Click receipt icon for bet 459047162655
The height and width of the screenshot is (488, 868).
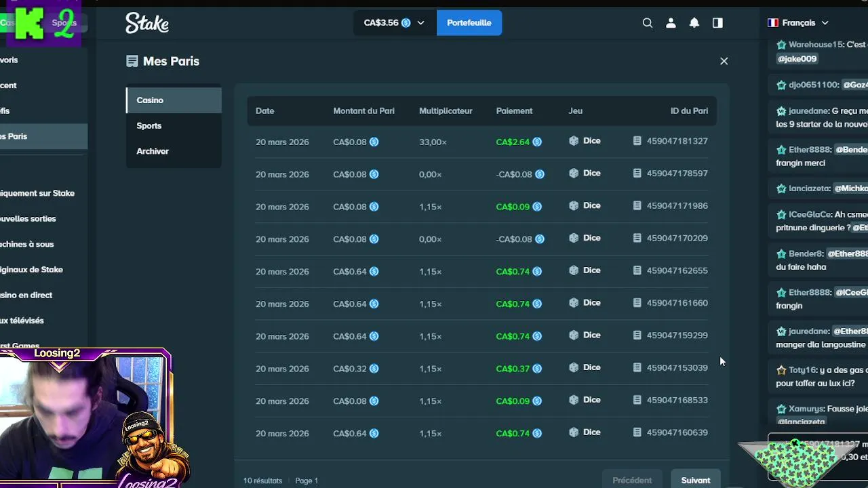click(637, 270)
